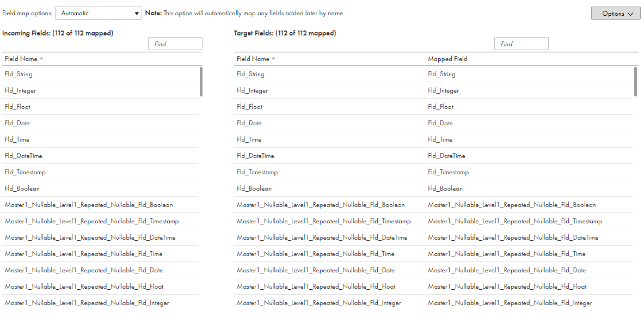
Task: Select Fld_Boolean in Target Fields list
Action: tap(254, 188)
